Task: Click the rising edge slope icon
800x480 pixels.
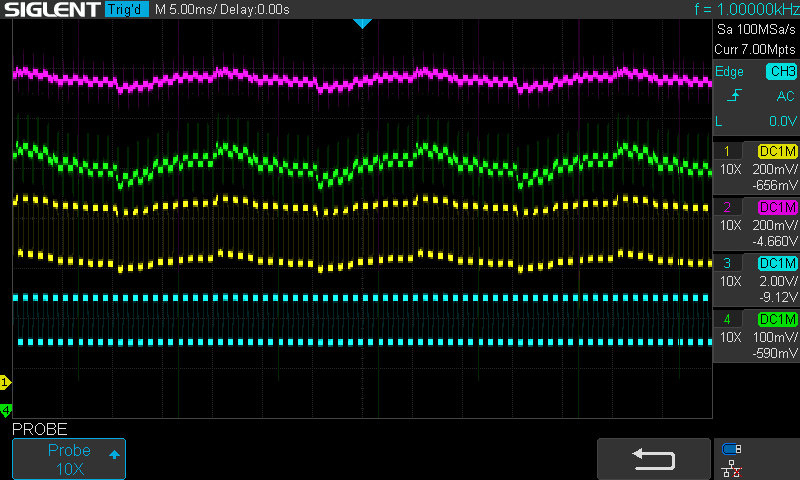Action: (734, 95)
